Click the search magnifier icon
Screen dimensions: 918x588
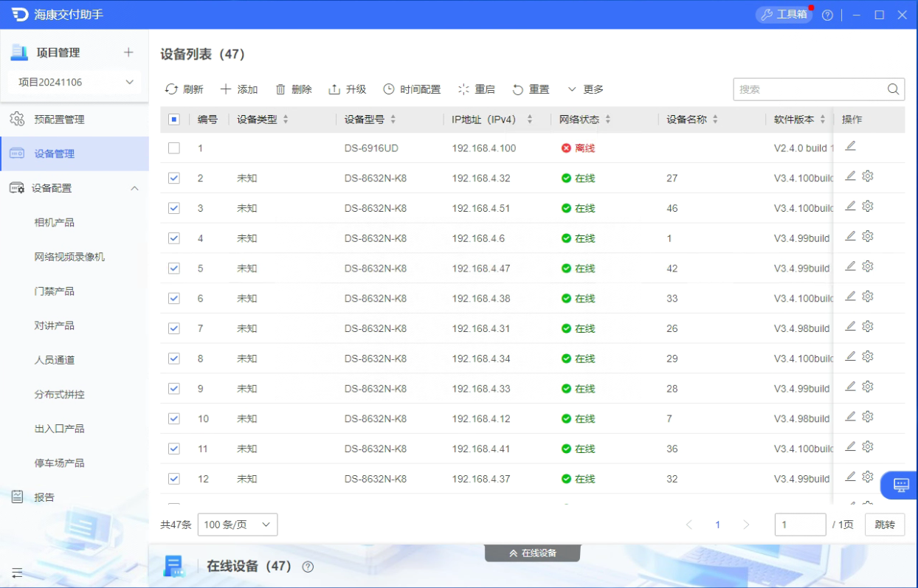click(x=893, y=89)
